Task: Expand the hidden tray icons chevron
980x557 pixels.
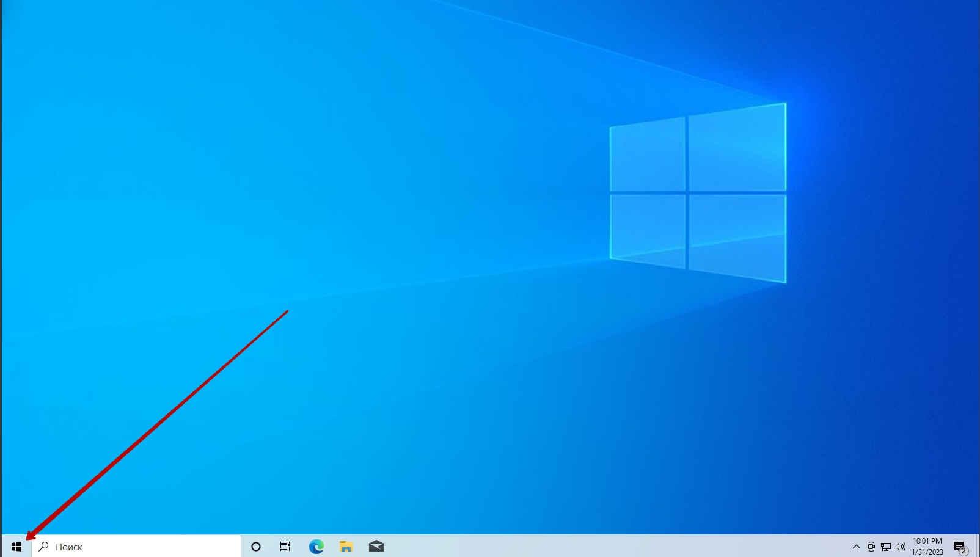Action: pos(856,547)
